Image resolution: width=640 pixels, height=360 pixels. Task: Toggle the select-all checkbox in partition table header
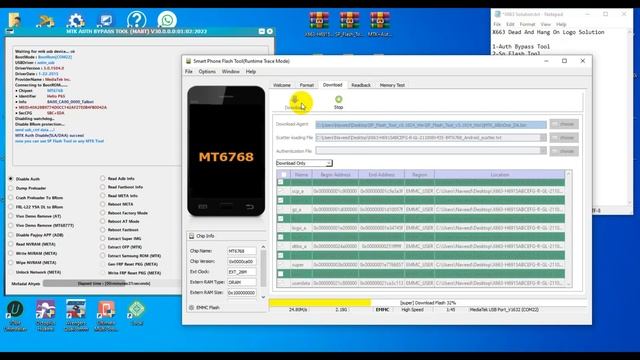(x=283, y=175)
